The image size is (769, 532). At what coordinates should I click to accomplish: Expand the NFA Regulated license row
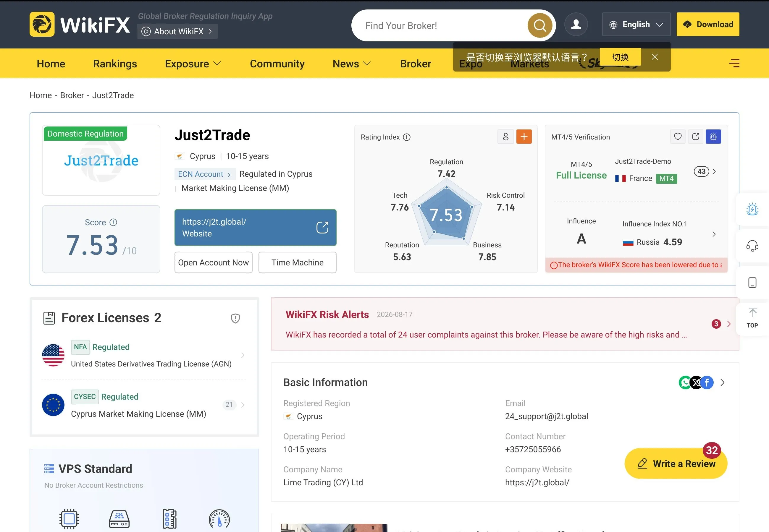[x=243, y=355]
